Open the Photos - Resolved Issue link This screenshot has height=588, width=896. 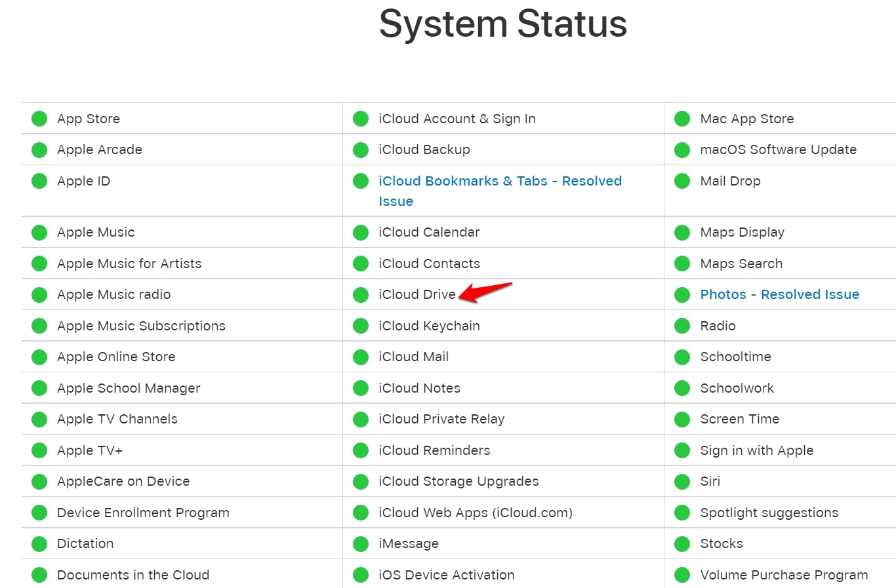779,294
